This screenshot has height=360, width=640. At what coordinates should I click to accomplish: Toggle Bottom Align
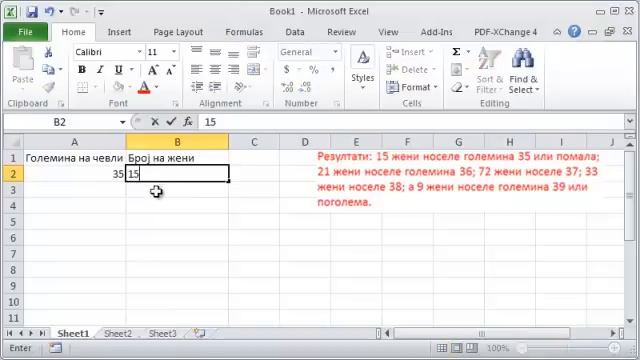coord(233,53)
